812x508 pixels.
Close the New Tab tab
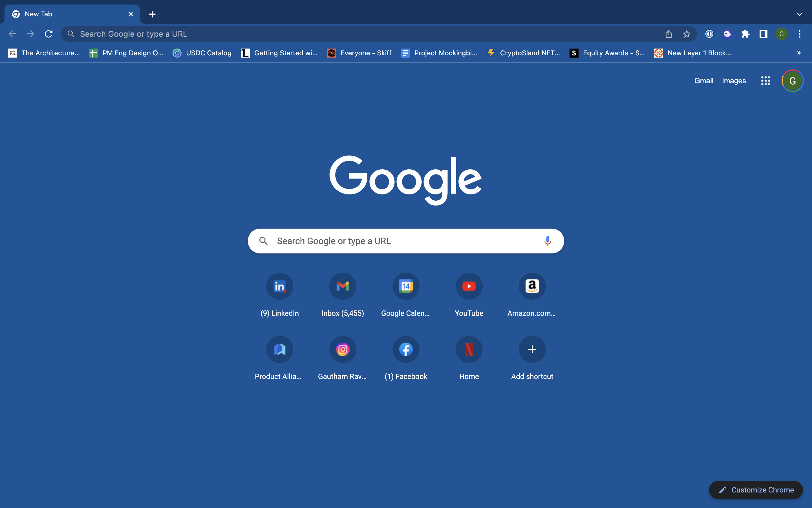(x=131, y=14)
